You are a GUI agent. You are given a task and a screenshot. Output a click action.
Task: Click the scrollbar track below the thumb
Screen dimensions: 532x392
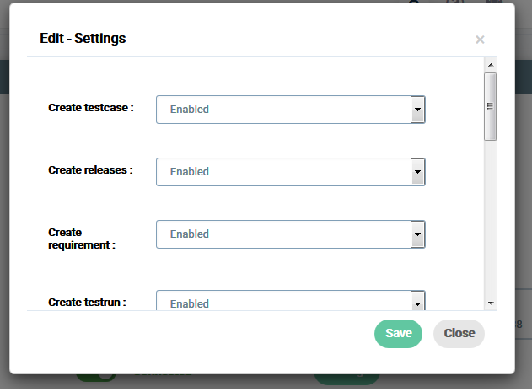490,219
